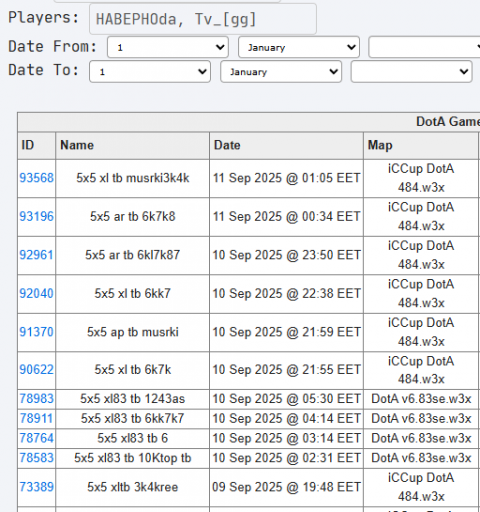
Task: Open game ID 92961
Action: (x=36, y=255)
